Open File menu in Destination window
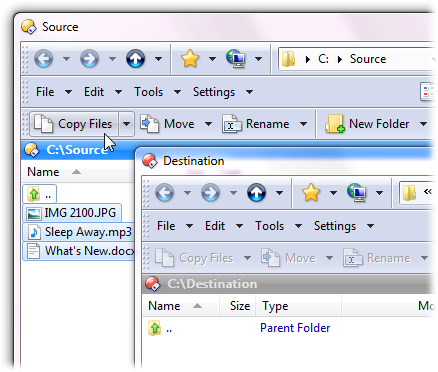Viewport: 438px width, 372px height. [166, 226]
